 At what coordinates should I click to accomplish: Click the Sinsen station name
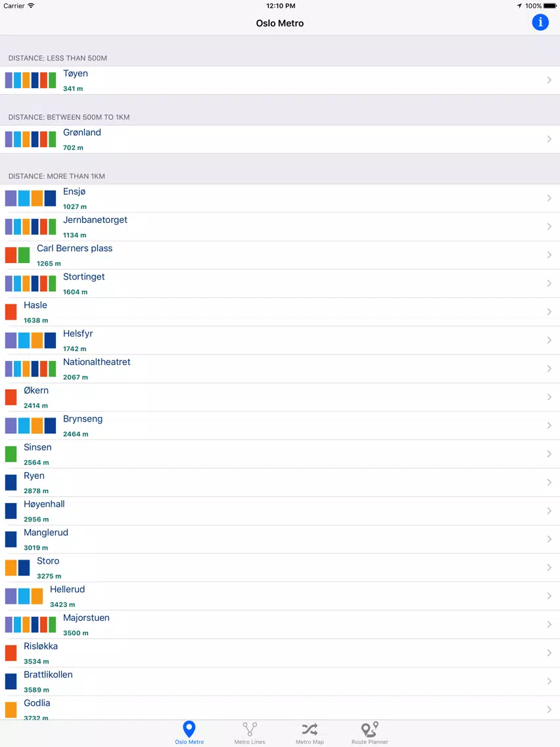(x=37, y=447)
